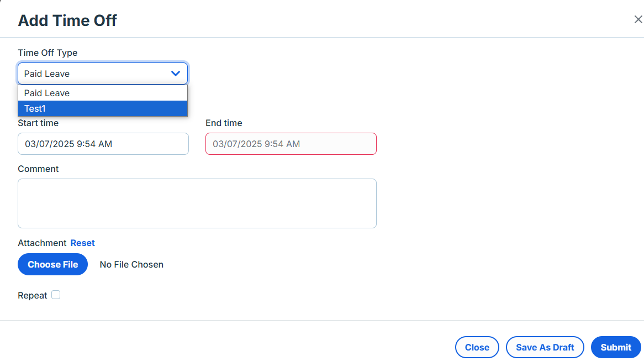Enable the Repeat checkbox
The height and width of the screenshot is (361, 644).
(x=56, y=295)
